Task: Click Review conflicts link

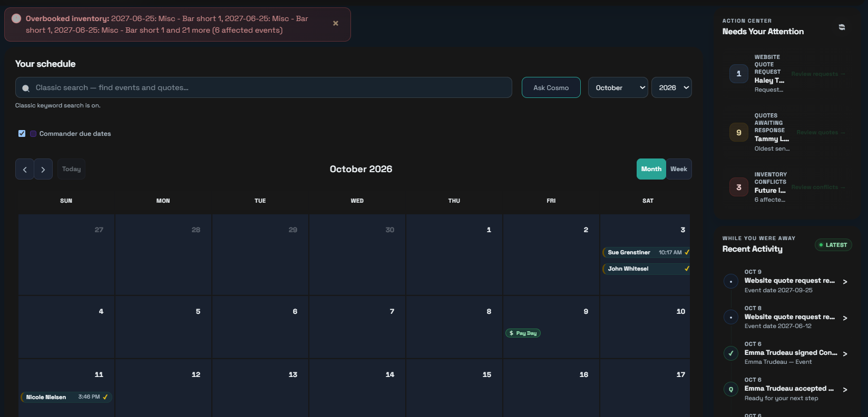Action: pyautogui.click(x=817, y=187)
